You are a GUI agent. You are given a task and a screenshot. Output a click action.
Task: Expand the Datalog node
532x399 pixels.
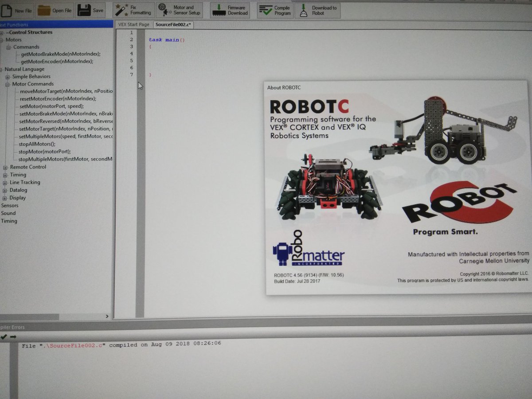click(x=5, y=190)
